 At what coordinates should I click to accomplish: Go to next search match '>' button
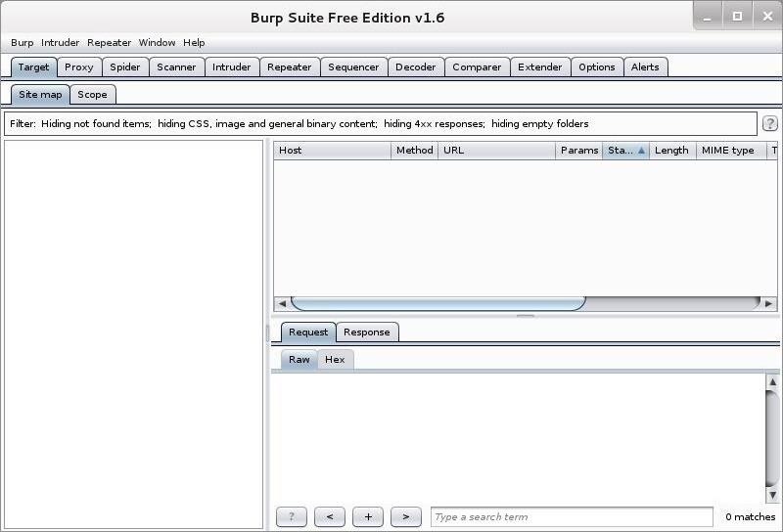[406, 516]
